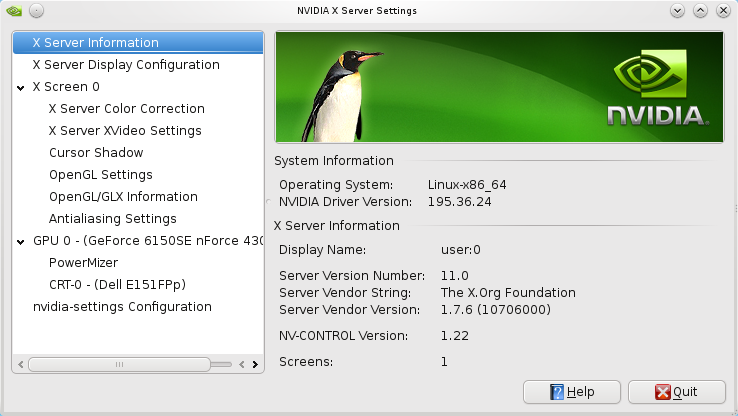
Task: Select PowerMizer under GPU 0
Action: pyautogui.click(x=83, y=263)
